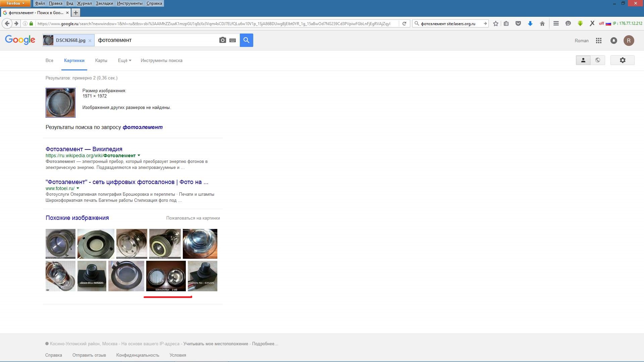The image size is (644, 362).
Task: Open Google notifications bell
Action: 613,41
